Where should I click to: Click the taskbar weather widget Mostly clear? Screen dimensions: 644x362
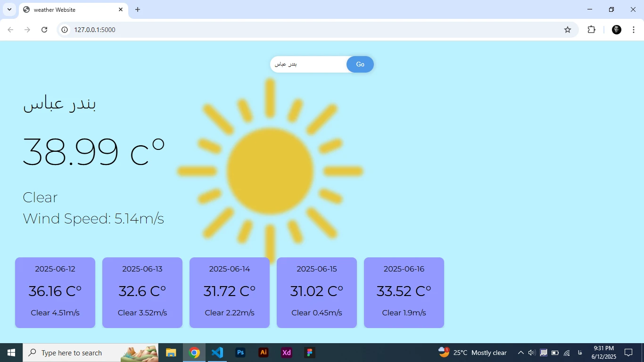(x=473, y=353)
